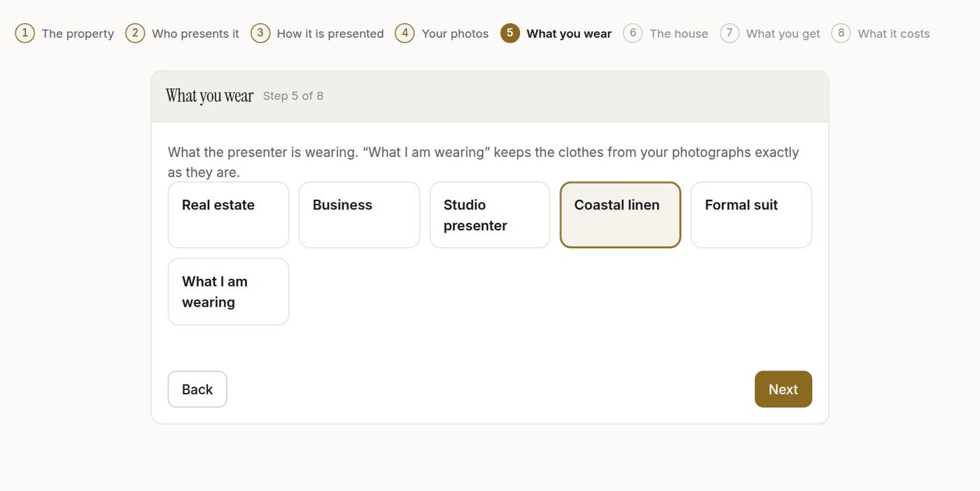Viewport: 980px width, 491px height.
Task: Click the presenter clothing description text
Action: point(483,162)
